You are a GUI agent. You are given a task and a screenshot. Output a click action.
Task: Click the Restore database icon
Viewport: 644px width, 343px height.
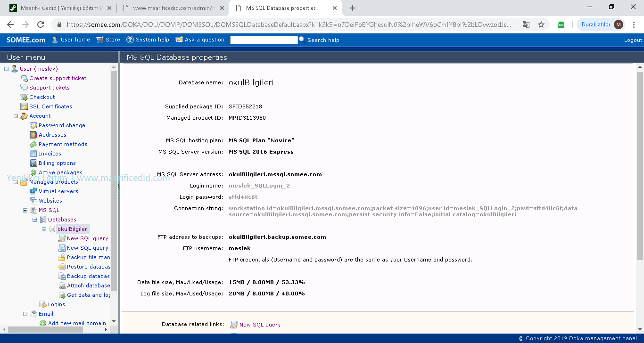[62, 267]
